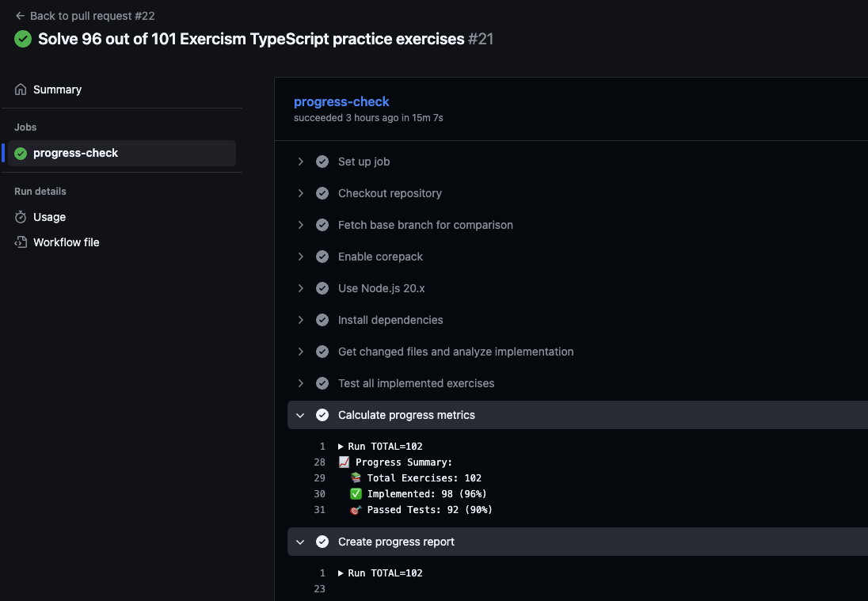The image size is (868, 601).
Task: Click the check circle on Enable corepack step
Action: [x=322, y=256]
